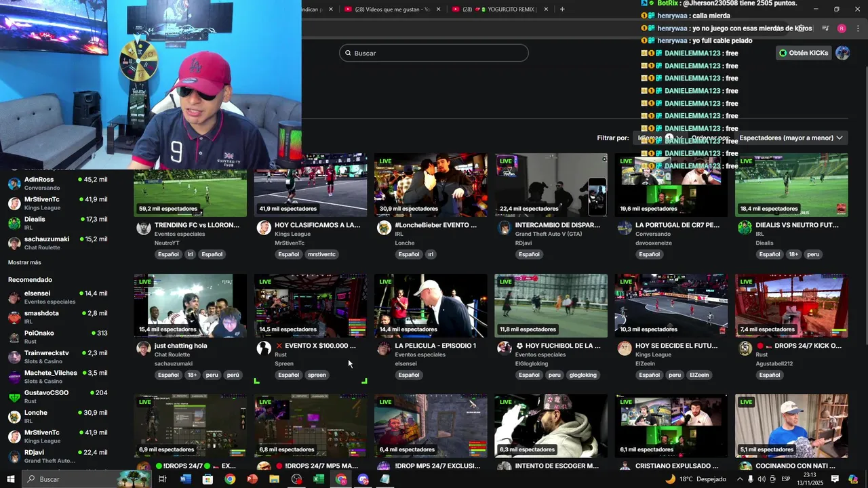Close the YOGURCITO REMIX tab
The height and width of the screenshot is (488, 868).
(545, 9)
